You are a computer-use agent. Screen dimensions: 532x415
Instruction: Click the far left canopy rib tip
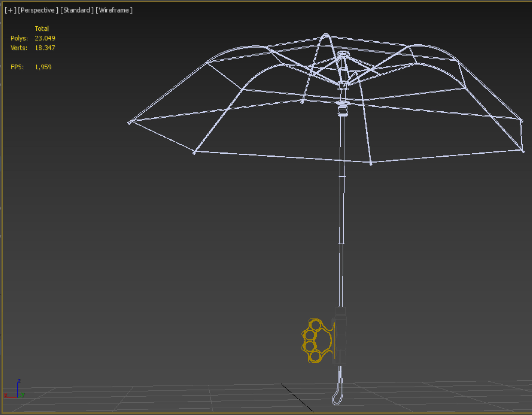[129, 123]
